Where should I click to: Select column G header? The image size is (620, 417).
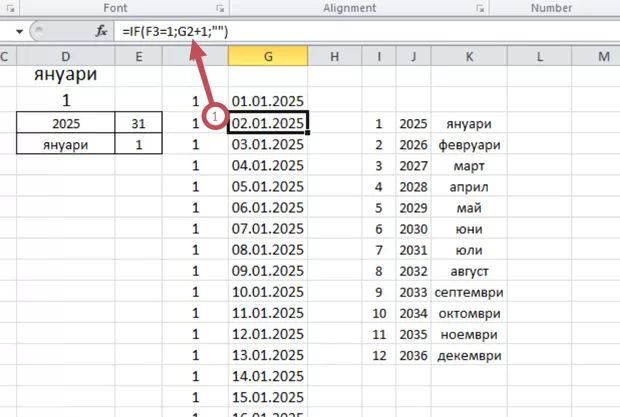[x=268, y=56]
